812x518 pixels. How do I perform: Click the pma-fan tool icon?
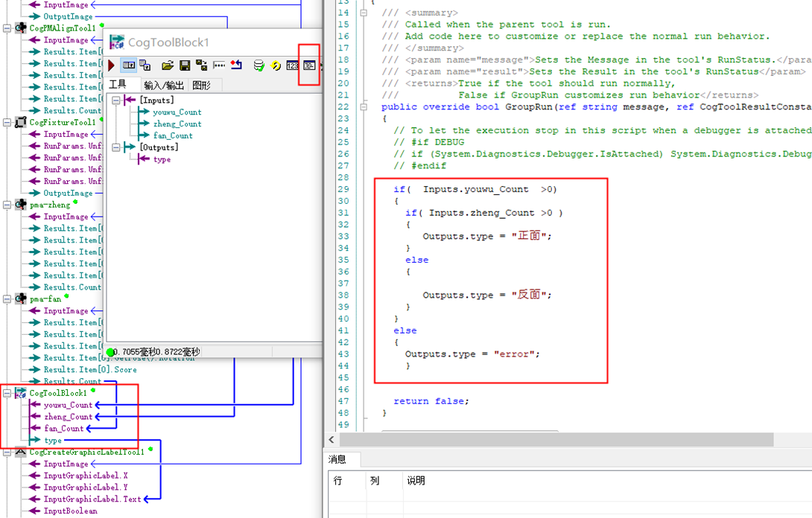pos(21,298)
